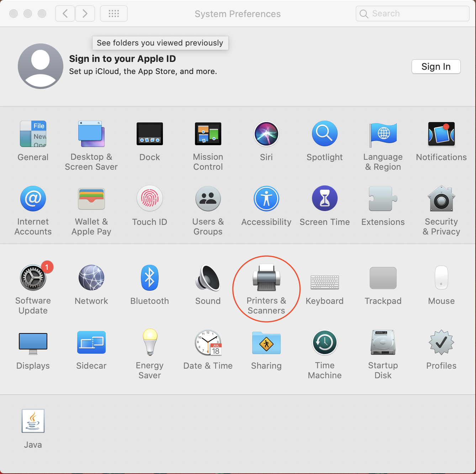476x474 pixels.
Task: Open Time Machine settings
Action: pos(325,342)
